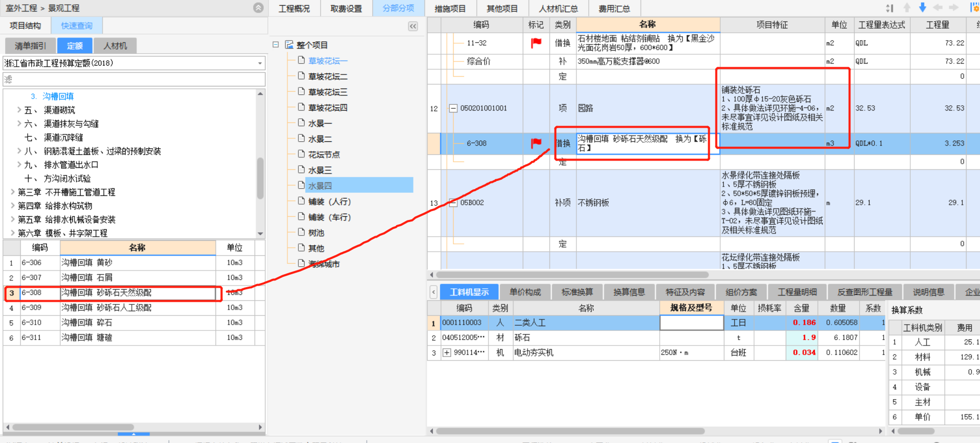Viewport: 980px width, 443px height.
Task: Switch to the 项目结构 tab
Action: 26,26
